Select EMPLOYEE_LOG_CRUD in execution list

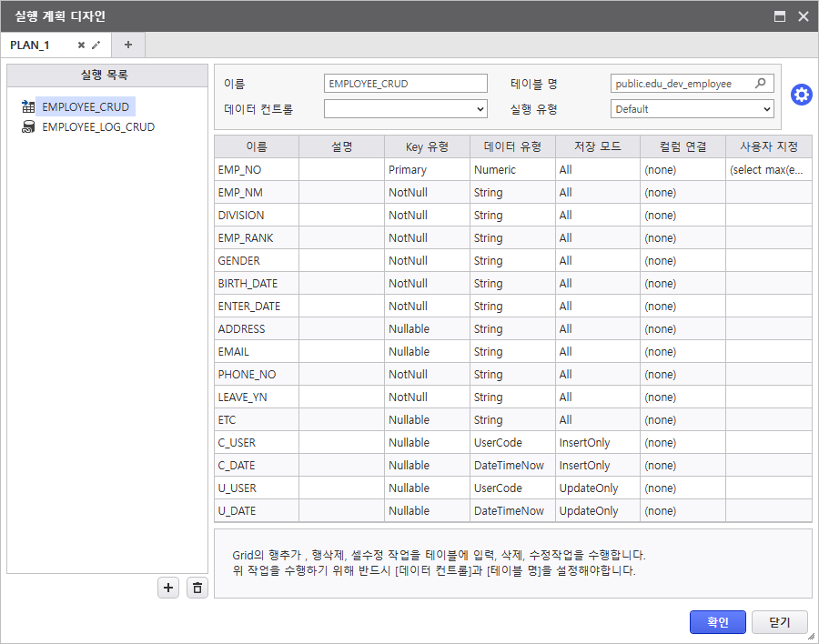tap(97, 127)
